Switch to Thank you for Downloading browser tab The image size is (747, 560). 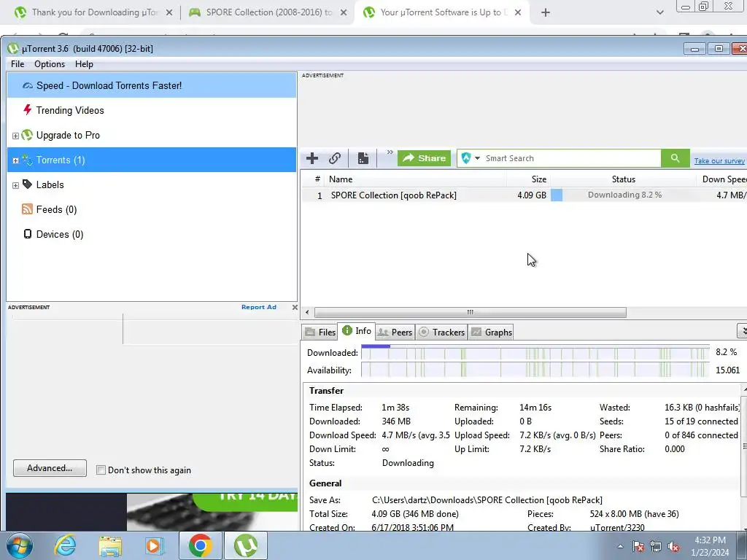click(x=93, y=12)
